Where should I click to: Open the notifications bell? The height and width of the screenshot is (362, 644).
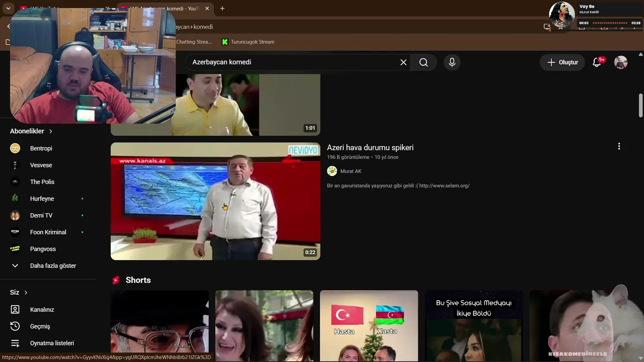pyautogui.click(x=597, y=62)
